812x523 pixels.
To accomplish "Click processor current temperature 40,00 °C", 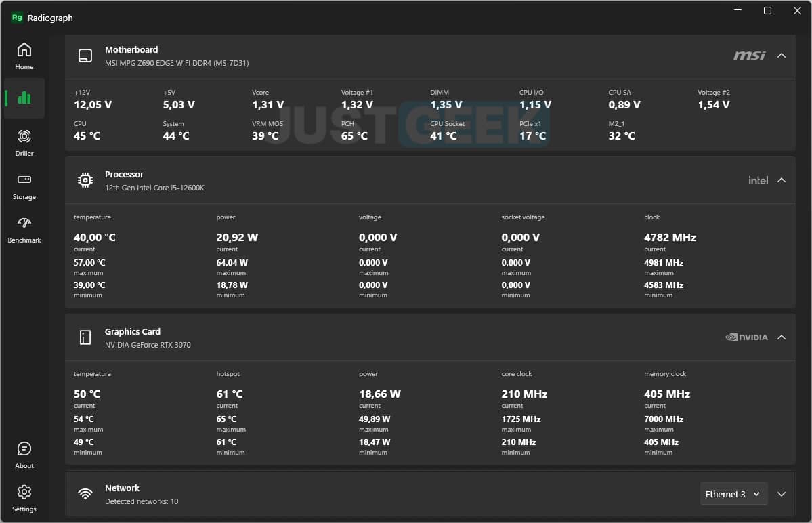I will (95, 238).
